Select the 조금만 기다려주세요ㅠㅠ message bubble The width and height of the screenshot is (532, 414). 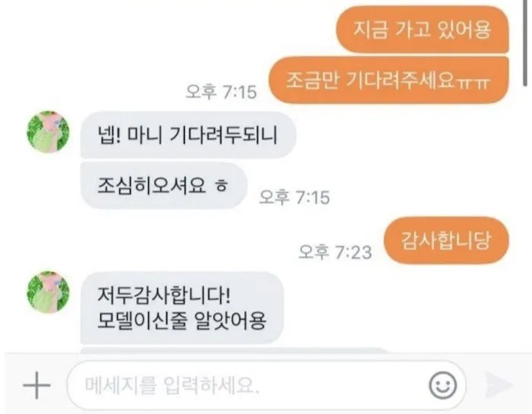[x=389, y=80]
